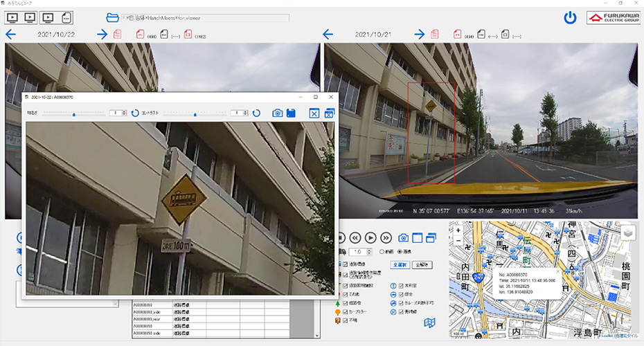This screenshot has width=644, height=346.
Task: Click camera snapshot icon in popup window
Action: point(278,113)
